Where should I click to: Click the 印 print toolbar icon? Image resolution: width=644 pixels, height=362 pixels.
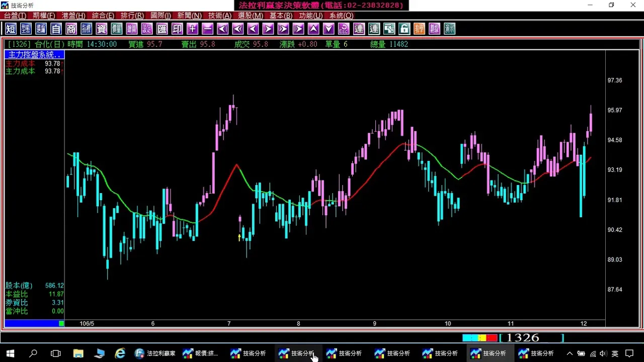tap(177, 29)
